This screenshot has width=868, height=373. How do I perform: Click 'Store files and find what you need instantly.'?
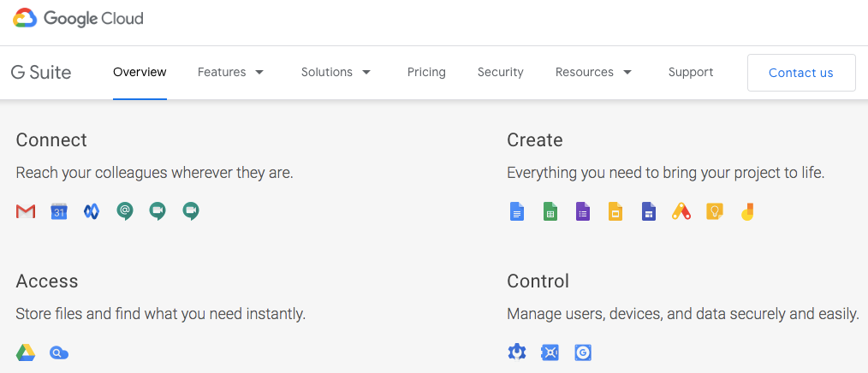pyautogui.click(x=161, y=314)
